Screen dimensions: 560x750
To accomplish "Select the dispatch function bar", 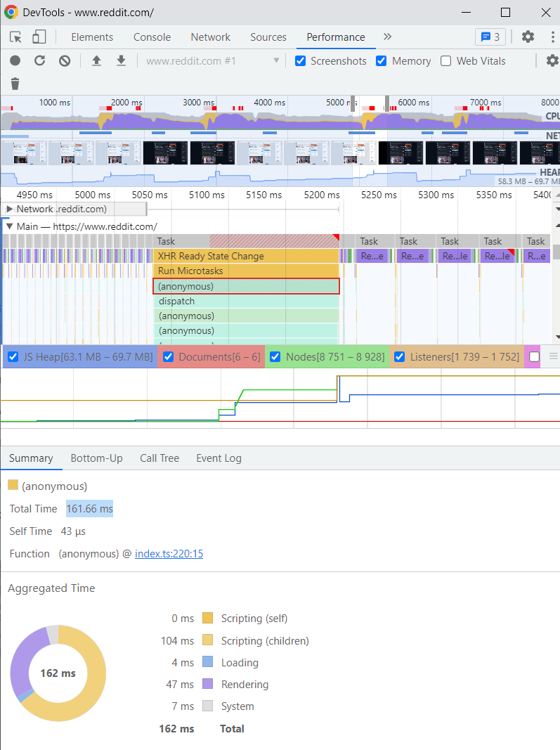I will [247, 301].
